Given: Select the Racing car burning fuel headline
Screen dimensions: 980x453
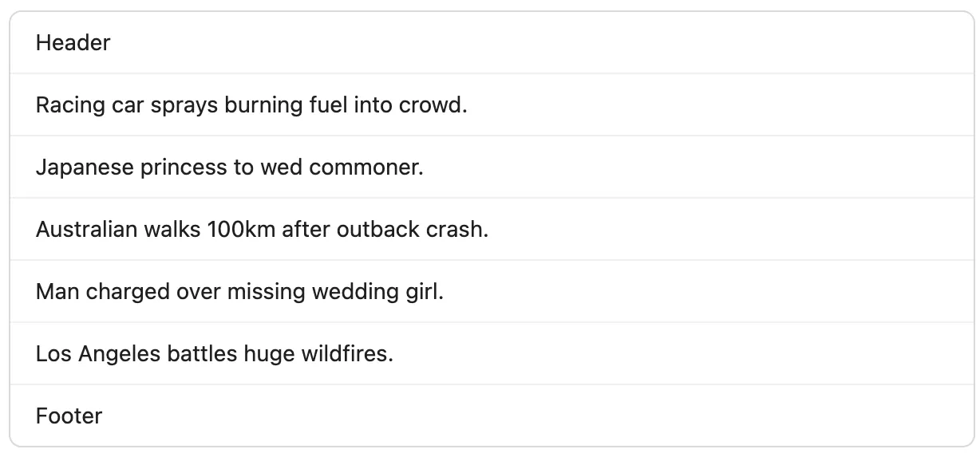Looking at the screenshot, I should point(490,105).
